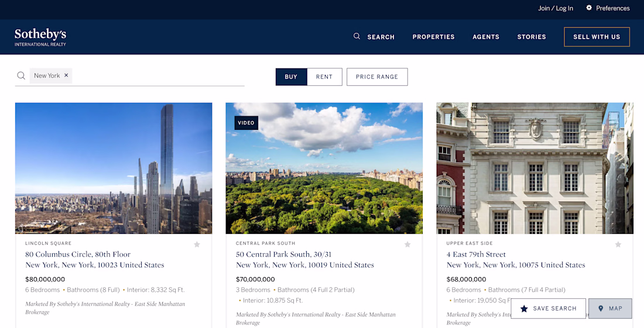
Task: Click Bathrooms (4 Full 2 Partial) text
Action: click(x=316, y=290)
